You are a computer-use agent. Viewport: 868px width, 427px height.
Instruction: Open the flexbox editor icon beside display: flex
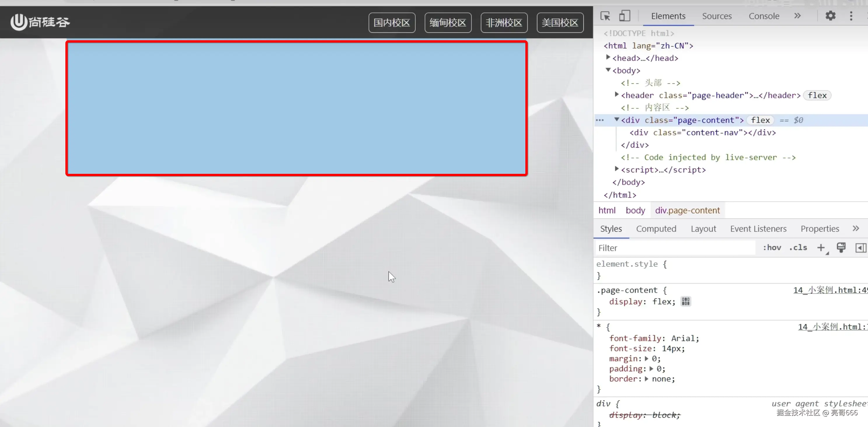pos(685,301)
